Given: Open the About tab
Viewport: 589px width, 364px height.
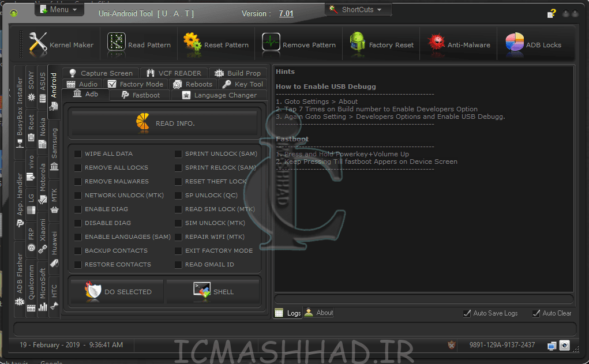Looking at the screenshot, I should [319, 313].
